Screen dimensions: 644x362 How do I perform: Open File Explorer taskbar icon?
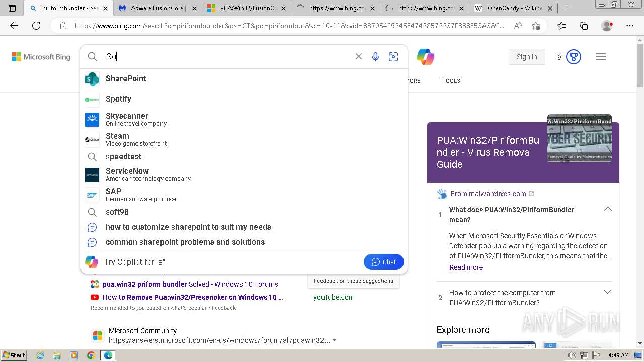point(57,355)
